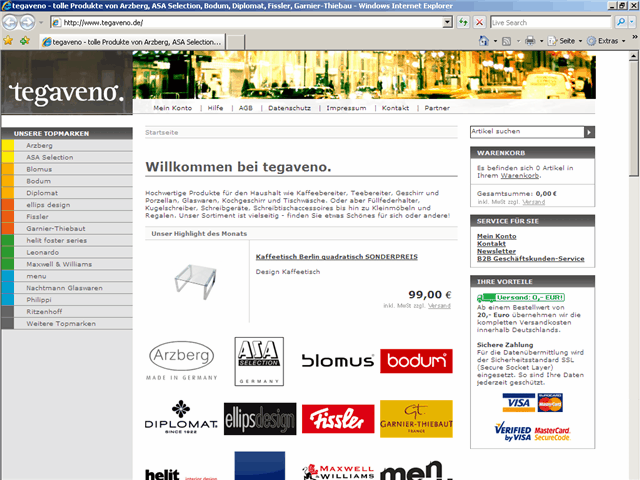Open Partner in top navigation

437,108
